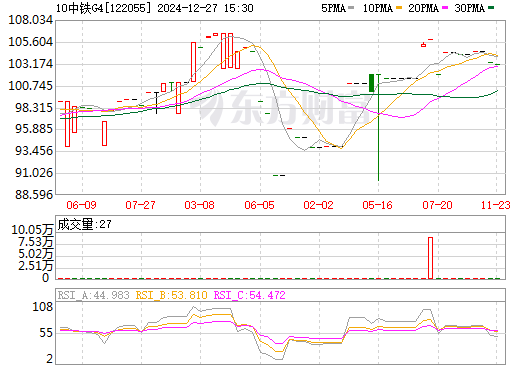The image size is (520, 365).
Task: Select the 07-27 date label
Action: point(140,205)
